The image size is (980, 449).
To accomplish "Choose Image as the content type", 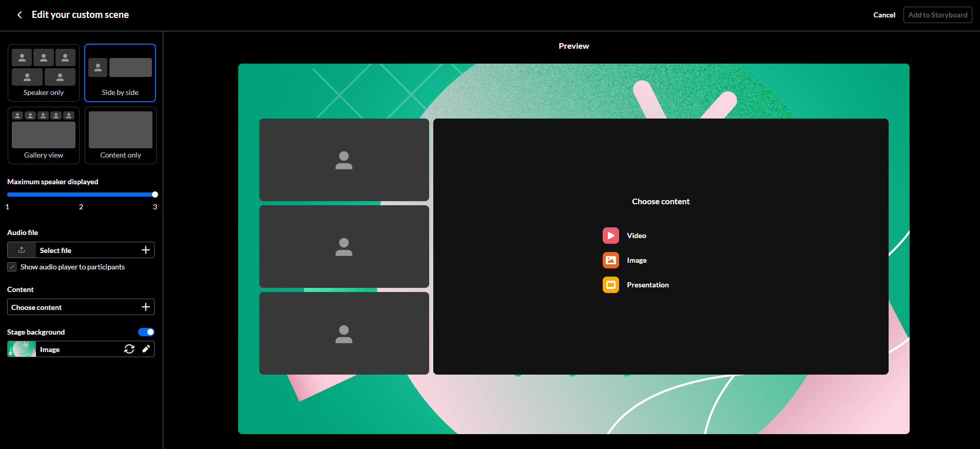I will (637, 260).
